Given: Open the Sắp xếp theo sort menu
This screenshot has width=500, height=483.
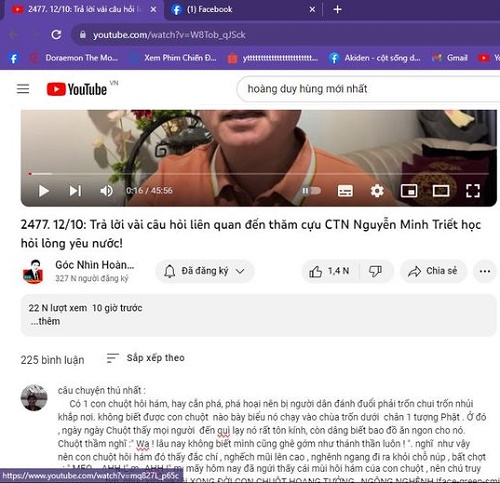Looking at the screenshot, I should click(146, 358).
